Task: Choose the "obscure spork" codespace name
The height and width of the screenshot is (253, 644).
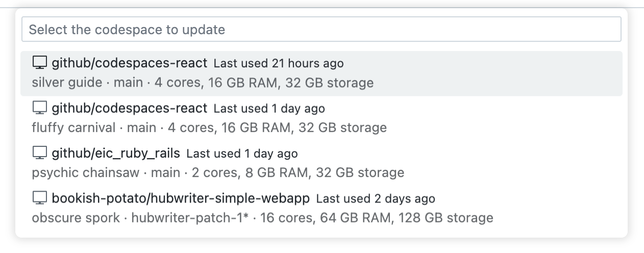Action: click(x=76, y=218)
